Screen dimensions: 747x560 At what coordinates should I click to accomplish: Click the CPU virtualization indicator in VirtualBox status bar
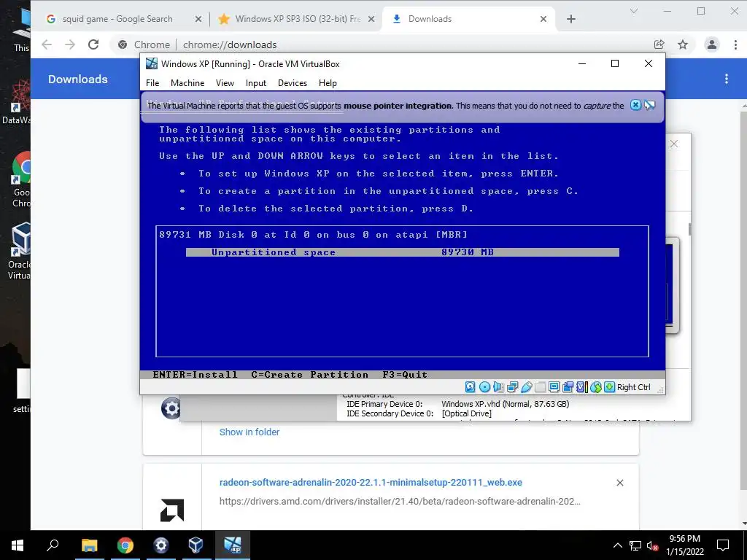[x=581, y=387]
